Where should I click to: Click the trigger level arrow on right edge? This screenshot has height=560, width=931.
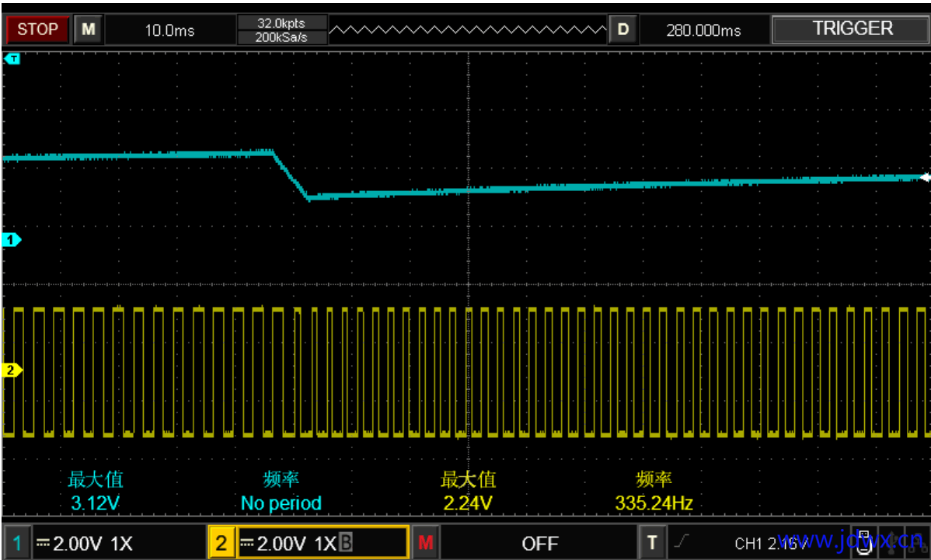925,177
